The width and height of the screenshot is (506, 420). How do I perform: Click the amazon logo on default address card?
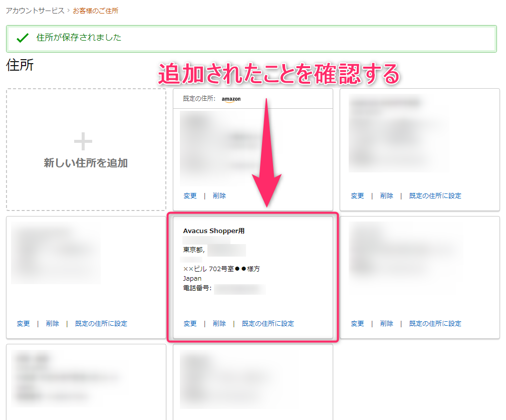231,99
